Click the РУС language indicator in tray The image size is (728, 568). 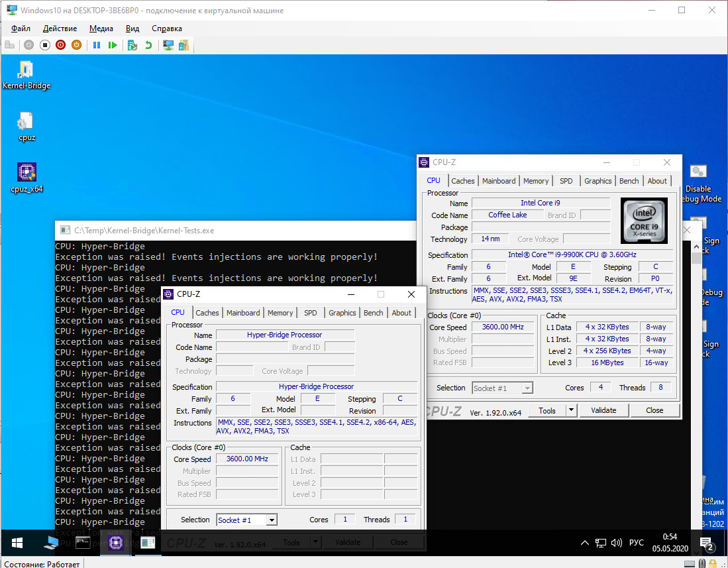pos(636,543)
